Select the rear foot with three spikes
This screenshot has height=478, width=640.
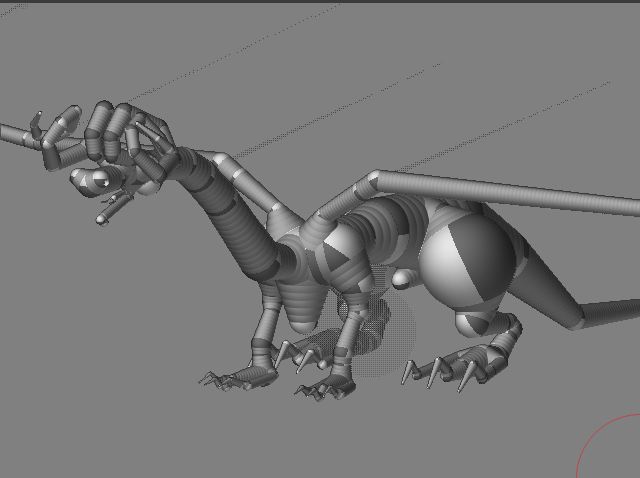[453, 370]
